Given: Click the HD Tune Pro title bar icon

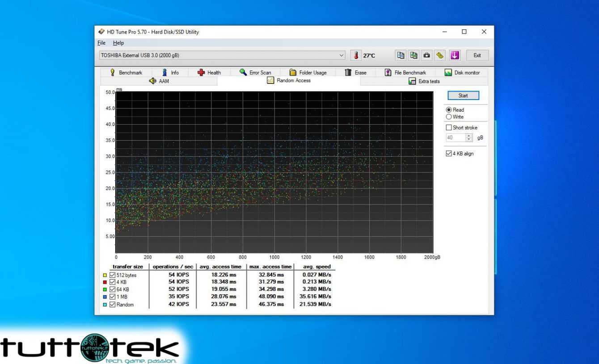Looking at the screenshot, I should click(101, 32).
